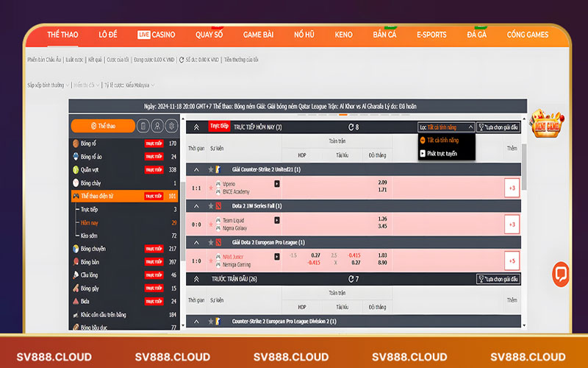Favorite the Dota 2 1W Series Fall league star
Screen dimensions: 588x368
[211, 206]
